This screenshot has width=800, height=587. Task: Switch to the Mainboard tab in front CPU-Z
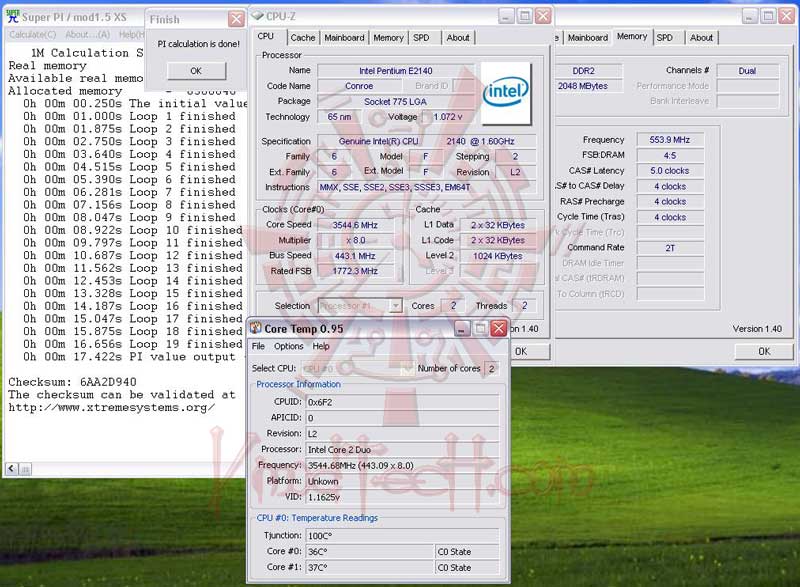(x=344, y=38)
